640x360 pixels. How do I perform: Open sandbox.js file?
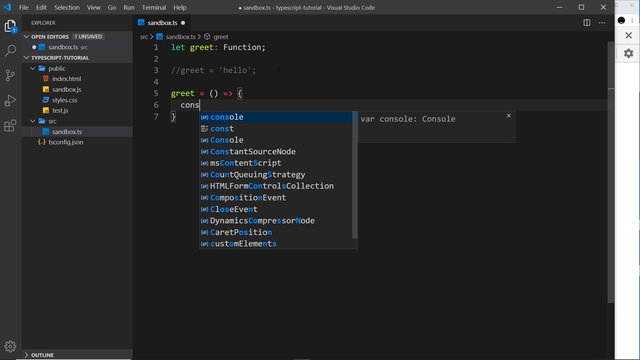78,89
